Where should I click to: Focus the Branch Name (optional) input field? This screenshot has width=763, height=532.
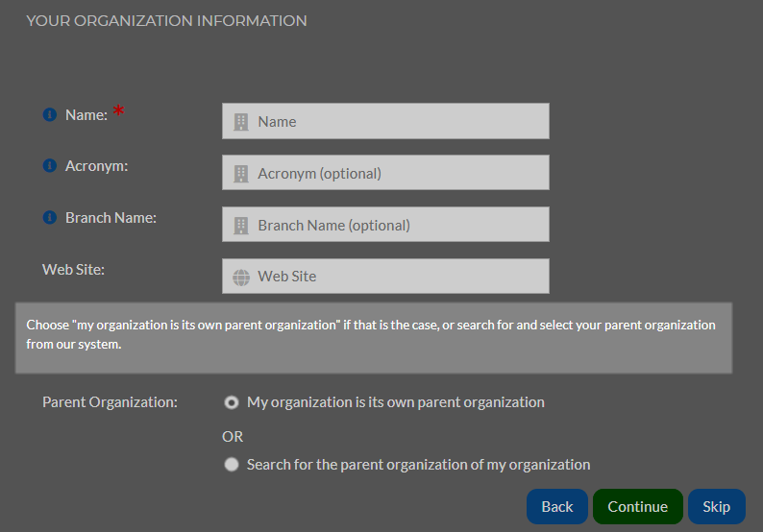tap(386, 224)
